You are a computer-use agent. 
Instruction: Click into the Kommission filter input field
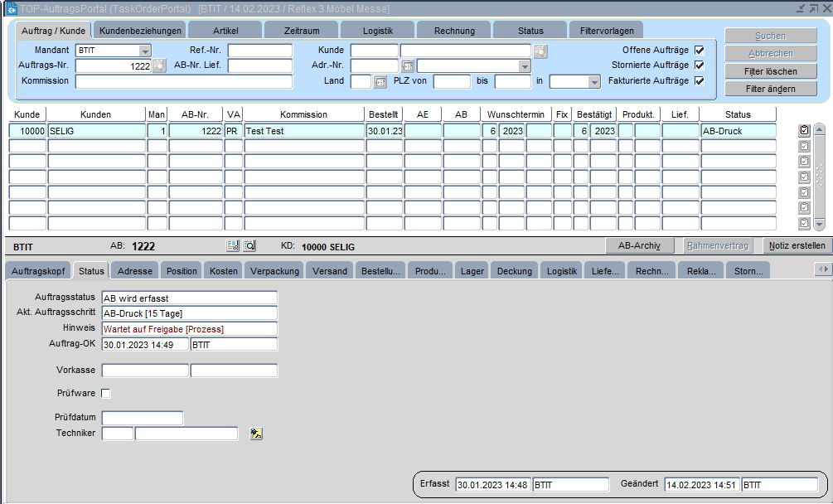(x=183, y=82)
